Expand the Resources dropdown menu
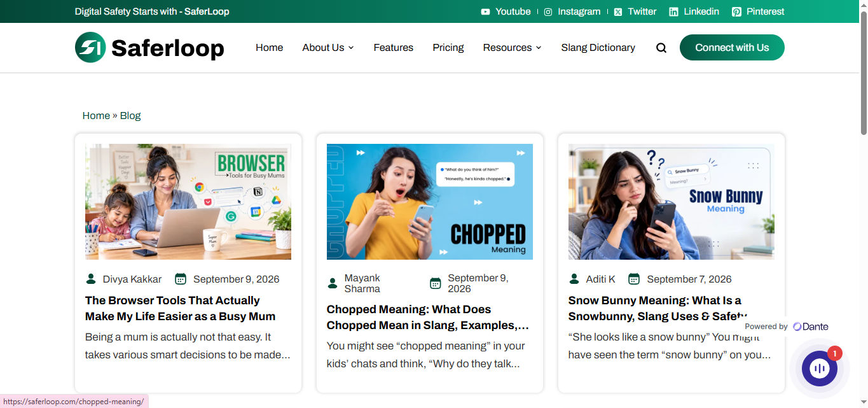This screenshot has width=868, height=408. pyautogui.click(x=513, y=48)
